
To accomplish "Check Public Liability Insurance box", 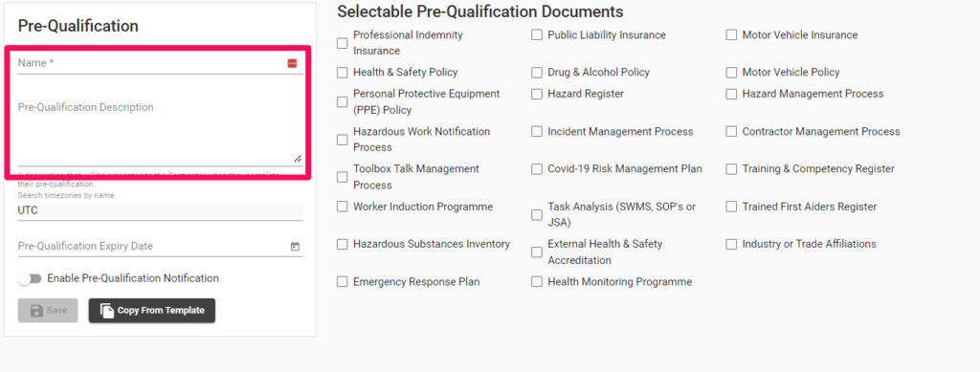I will point(536,35).
